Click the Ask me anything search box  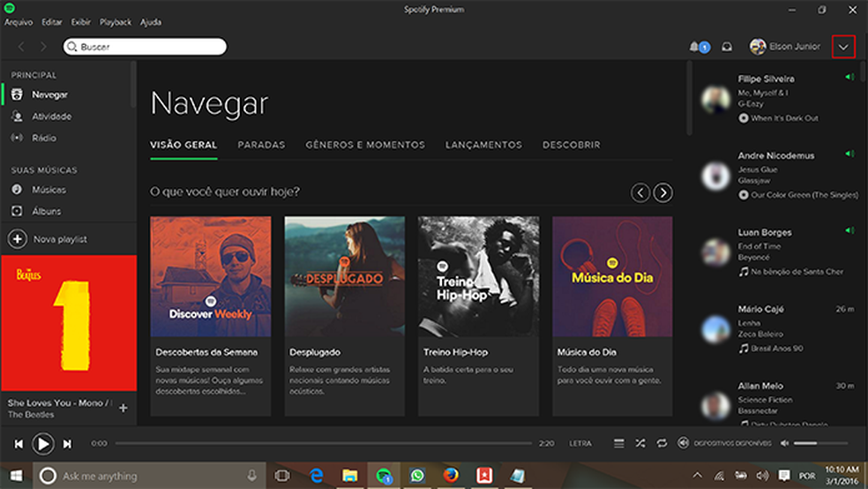pyautogui.click(x=149, y=476)
